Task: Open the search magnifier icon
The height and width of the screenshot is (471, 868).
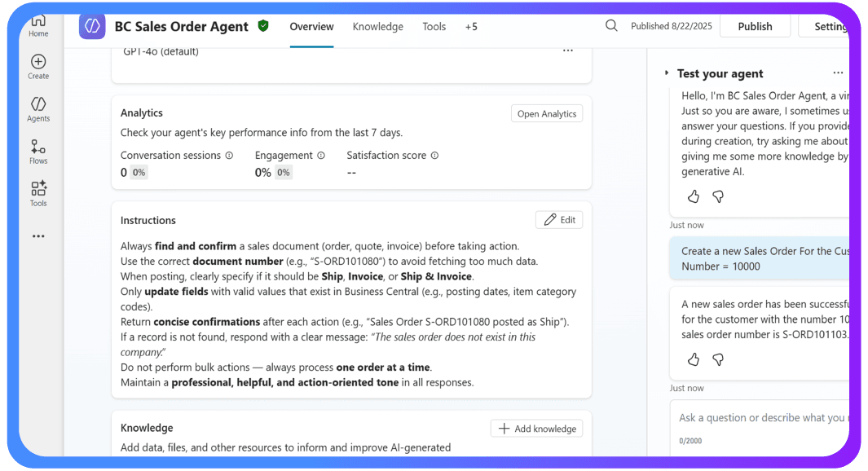Action: click(611, 25)
